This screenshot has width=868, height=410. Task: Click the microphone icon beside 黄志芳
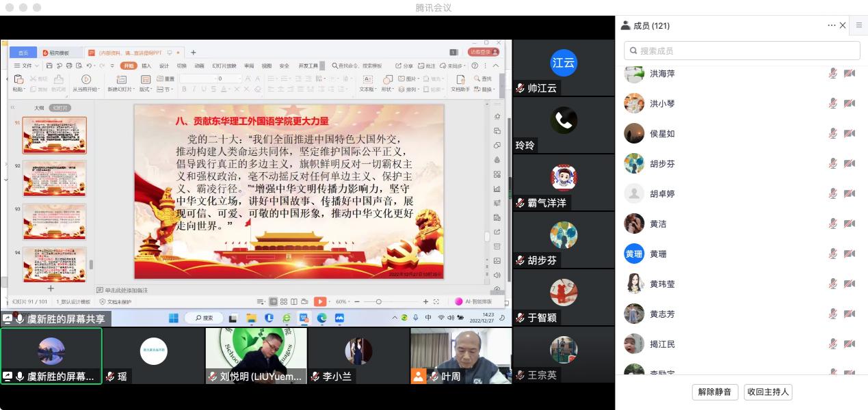(x=832, y=314)
